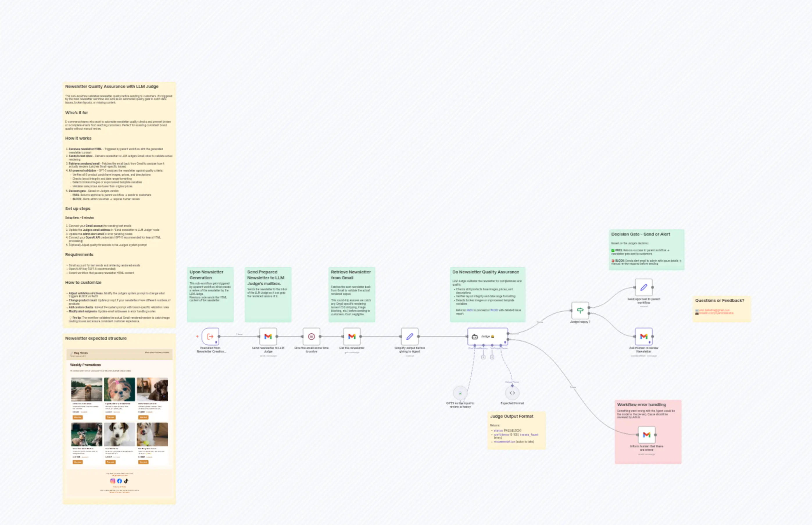Open the Ask Human to review Newsletter node
The image size is (812, 525).
pyautogui.click(x=644, y=337)
